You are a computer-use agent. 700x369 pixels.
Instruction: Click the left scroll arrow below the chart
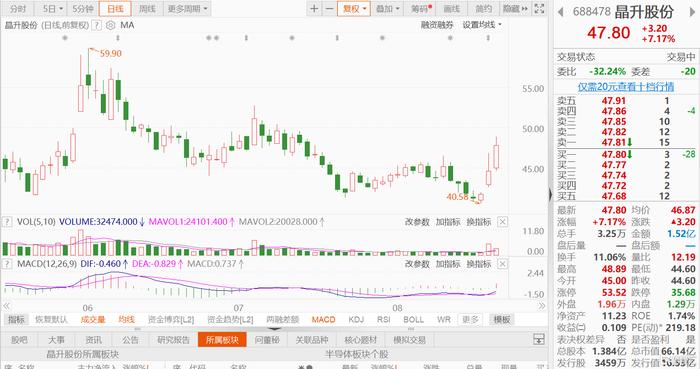click(x=6, y=306)
